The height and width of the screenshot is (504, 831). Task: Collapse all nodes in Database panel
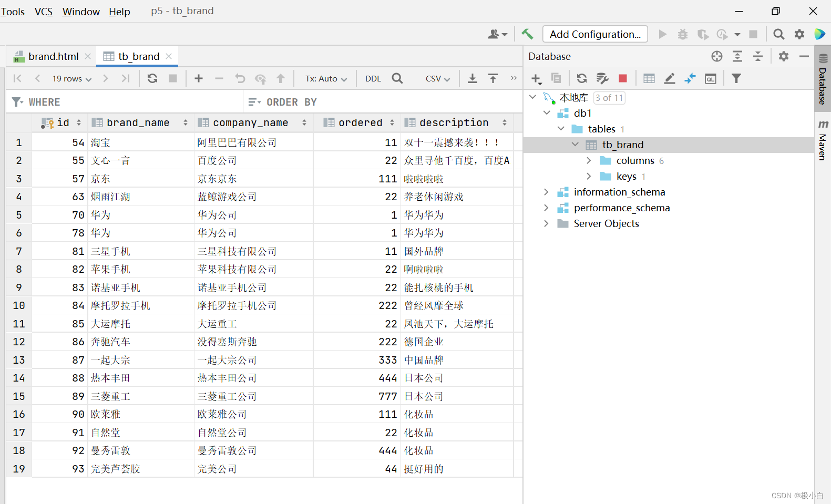(x=758, y=56)
